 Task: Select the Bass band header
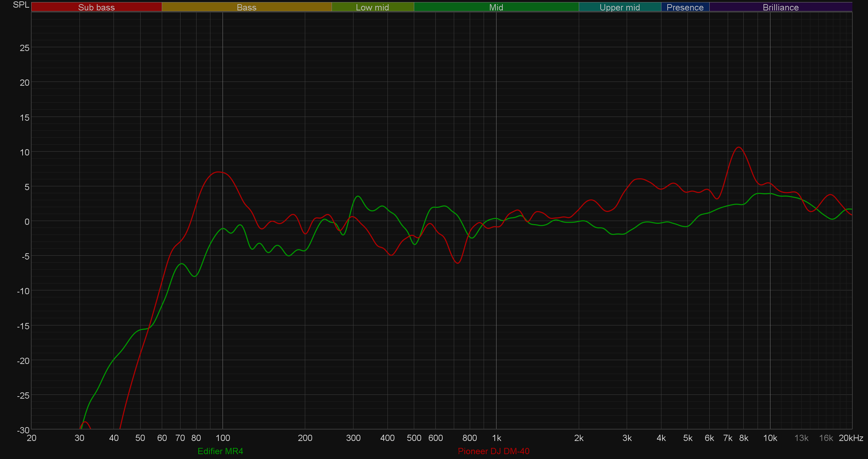[x=247, y=7]
